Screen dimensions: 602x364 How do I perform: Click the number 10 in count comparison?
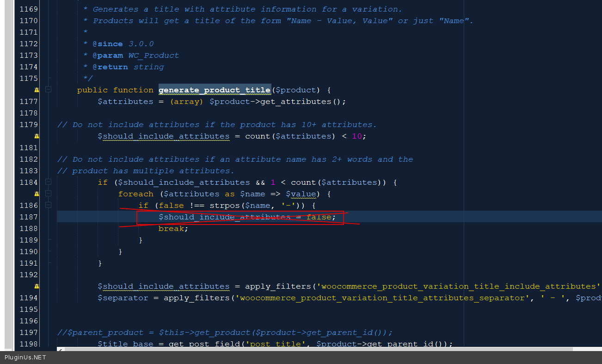356,136
